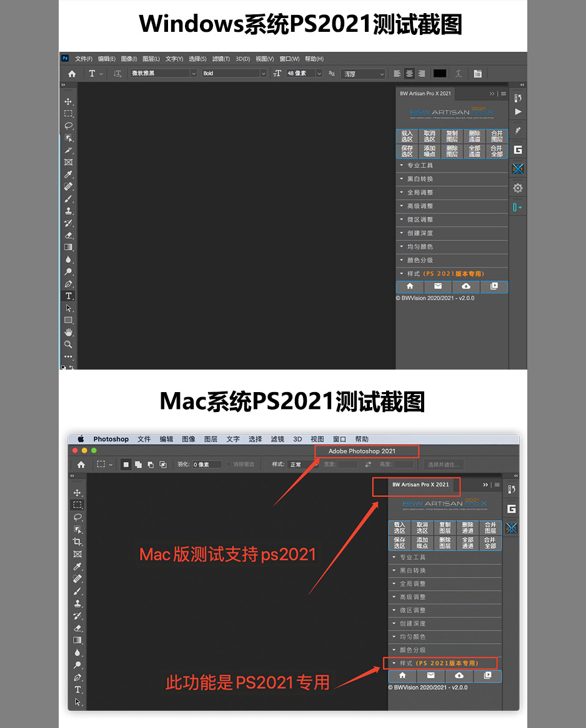The height and width of the screenshot is (728, 586).
Task: Click Home icon in Windows Photoshop options bar
Action: coord(72,74)
